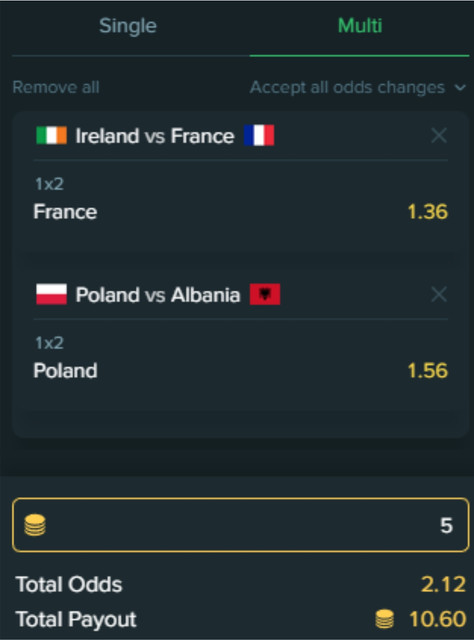Click the France 1.36 odds value

tap(427, 211)
